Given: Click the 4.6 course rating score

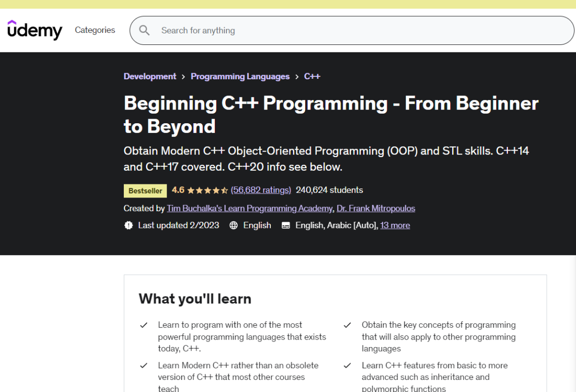Looking at the screenshot, I should pyautogui.click(x=178, y=190).
